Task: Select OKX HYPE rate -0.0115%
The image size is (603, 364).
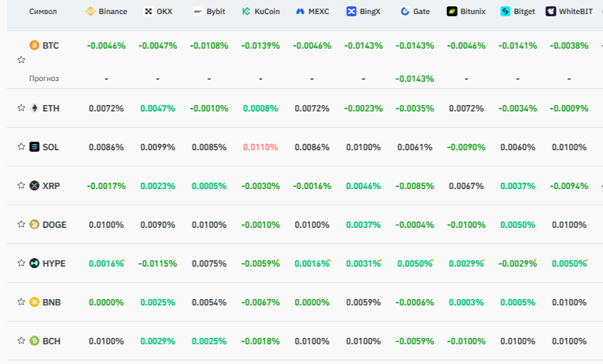Action: 157,263
